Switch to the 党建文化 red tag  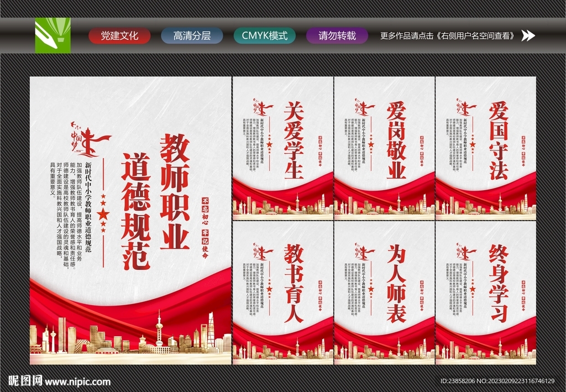[119, 35]
